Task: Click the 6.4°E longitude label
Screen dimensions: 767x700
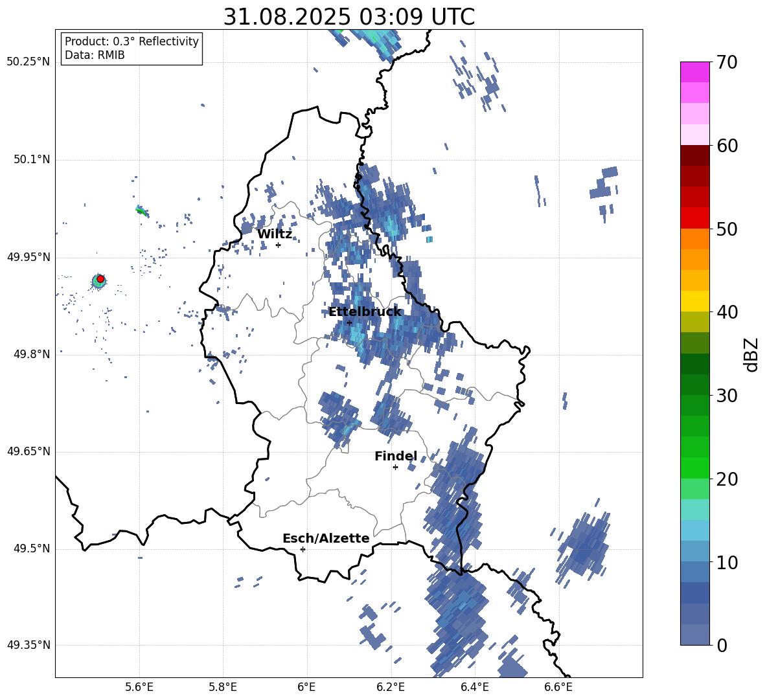Action: (474, 687)
